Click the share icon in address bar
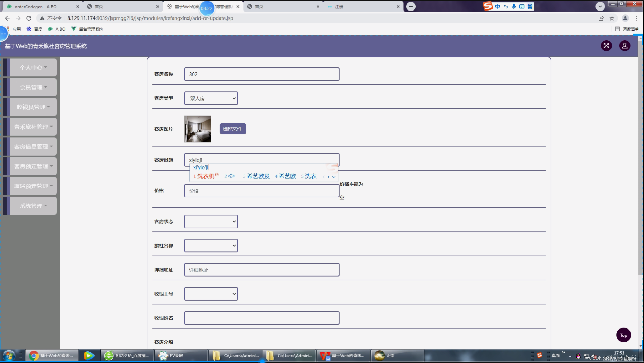Viewport: 644px width, 363px height. tap(601, 18)
